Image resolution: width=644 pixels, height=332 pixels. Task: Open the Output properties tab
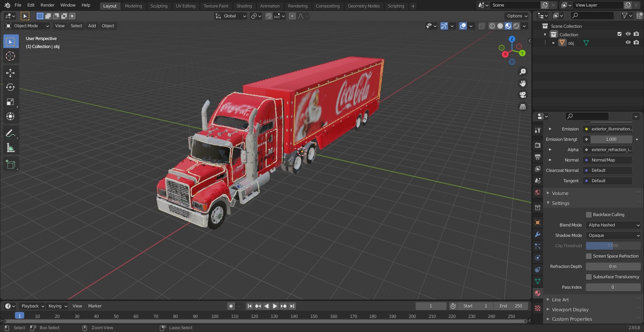coord(537,157)
